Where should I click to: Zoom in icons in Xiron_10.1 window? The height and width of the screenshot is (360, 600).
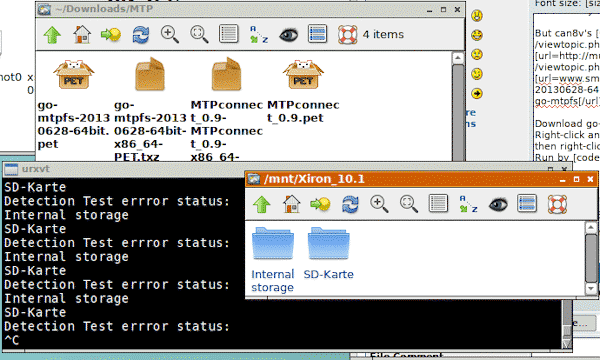point(379,204)
